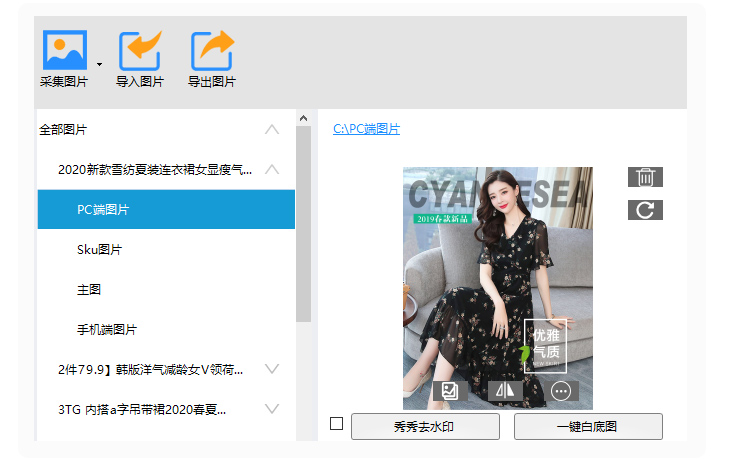Click the 采集图片 collect images icon
This screenshot has height=461, width=734.
tap(65, 50)
